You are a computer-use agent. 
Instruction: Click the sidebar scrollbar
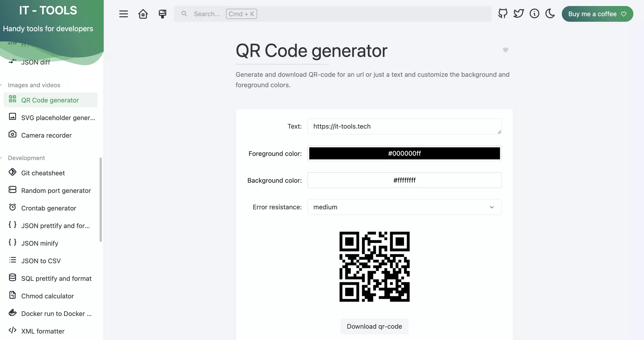[x=101, y=199]
